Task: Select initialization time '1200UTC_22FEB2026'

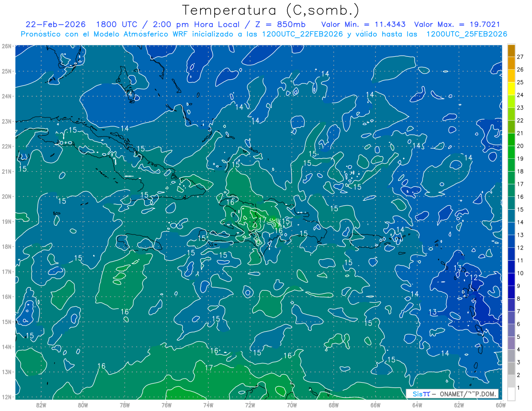Action: click(302, 34)
